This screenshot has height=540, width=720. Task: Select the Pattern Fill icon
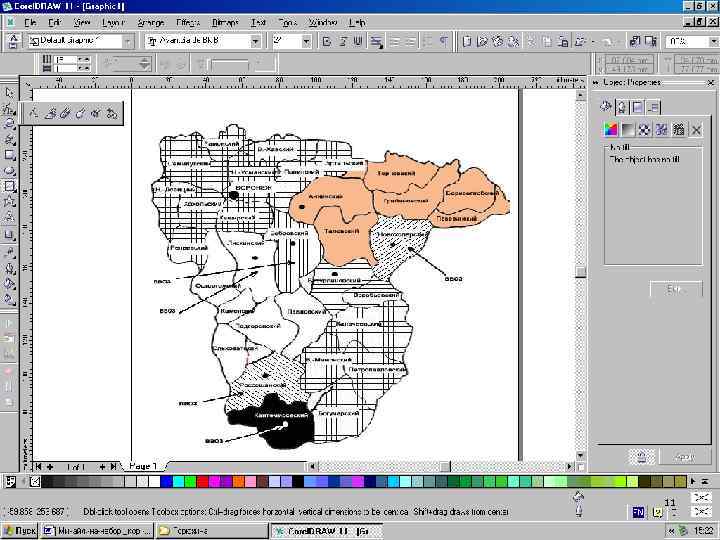(x=645, y=129)
